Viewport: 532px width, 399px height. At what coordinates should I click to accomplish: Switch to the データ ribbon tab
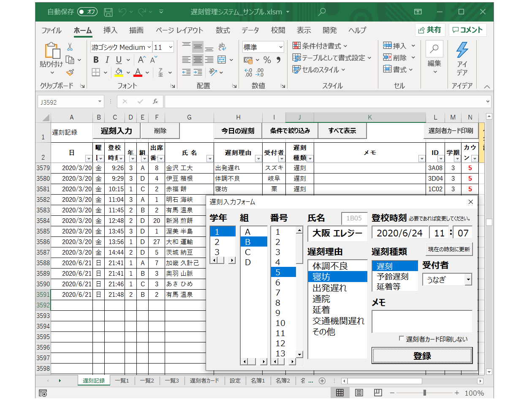point(250,30)
